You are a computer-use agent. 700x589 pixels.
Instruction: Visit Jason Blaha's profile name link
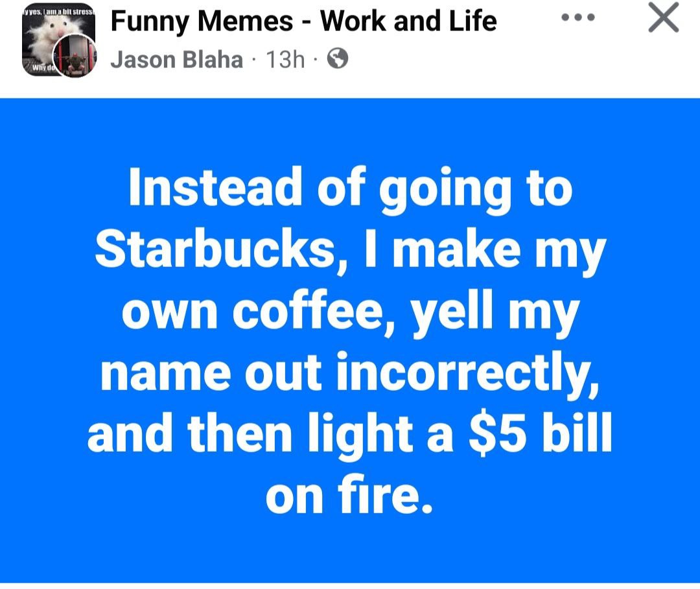177,60
